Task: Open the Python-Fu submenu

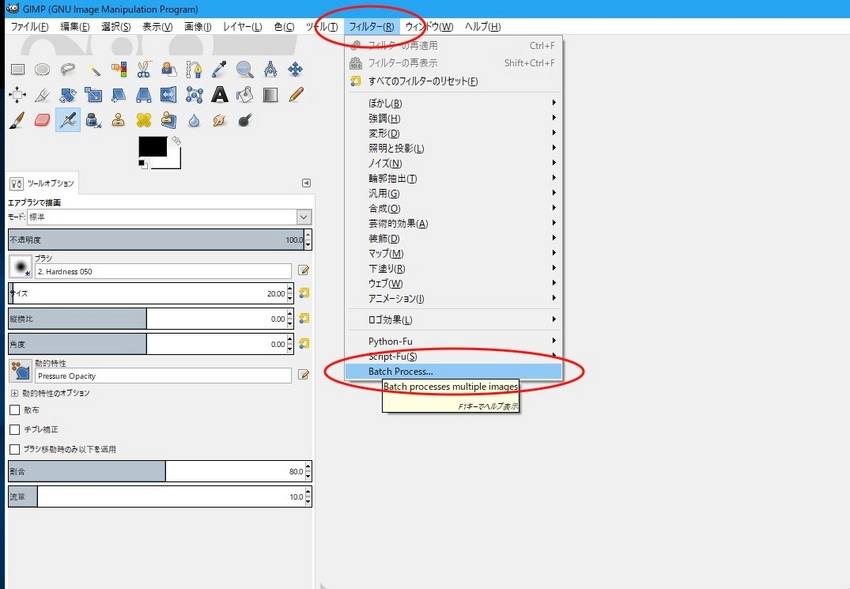Action: [x=454, y=341]
